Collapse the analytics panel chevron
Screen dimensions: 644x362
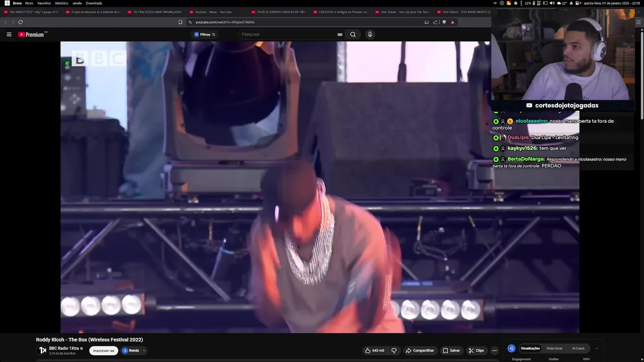point(597,348)
